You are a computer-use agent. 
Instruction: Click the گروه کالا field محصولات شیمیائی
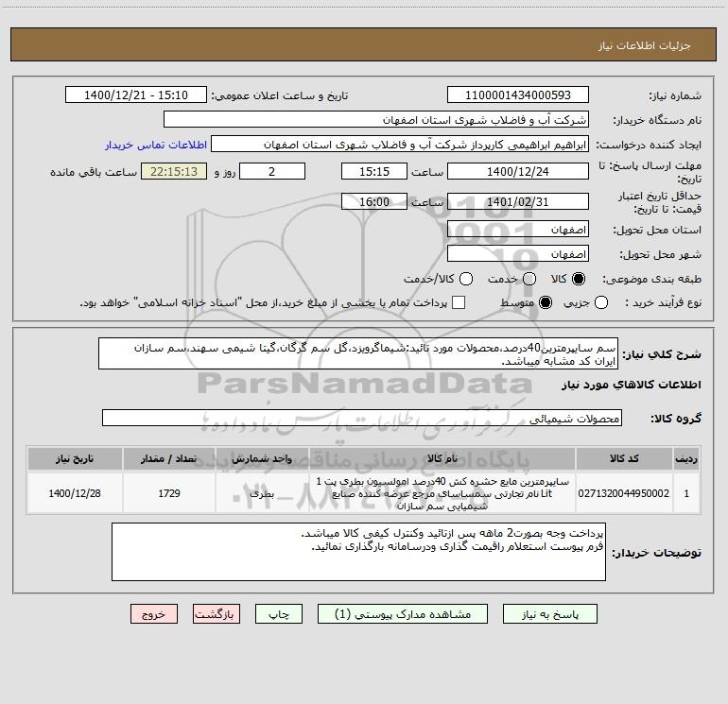pos(362,418)
